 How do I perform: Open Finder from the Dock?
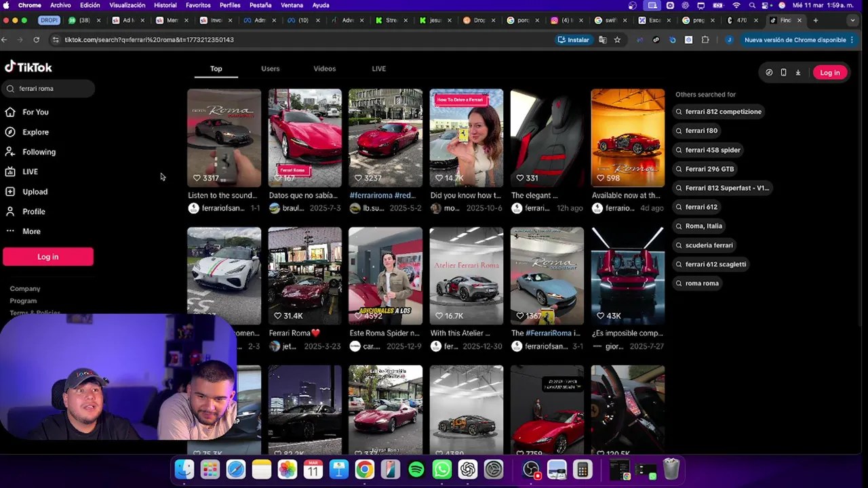coord(184,469)
